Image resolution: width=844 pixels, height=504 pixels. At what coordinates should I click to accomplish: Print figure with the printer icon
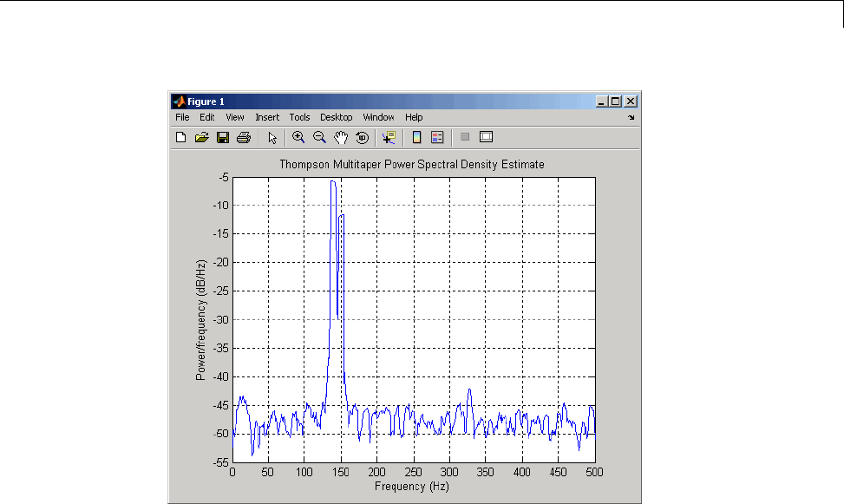coord(244,137)
